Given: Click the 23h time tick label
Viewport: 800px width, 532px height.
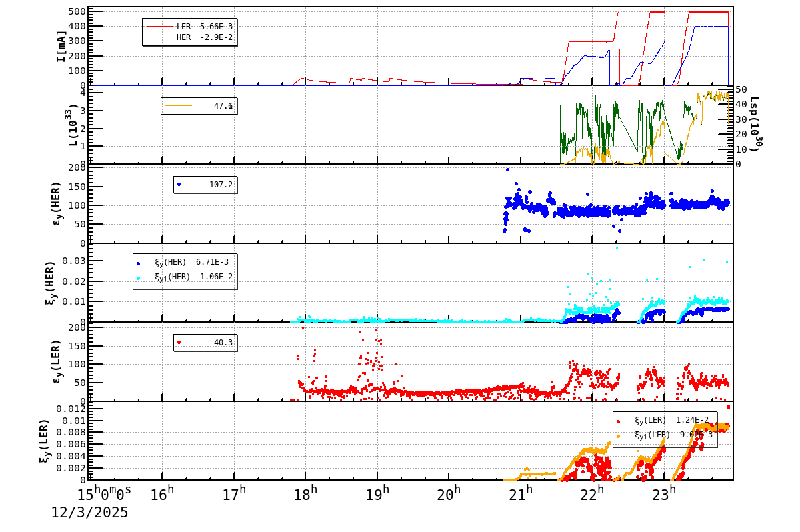Looking at the screenshot, I should (663, 494).
